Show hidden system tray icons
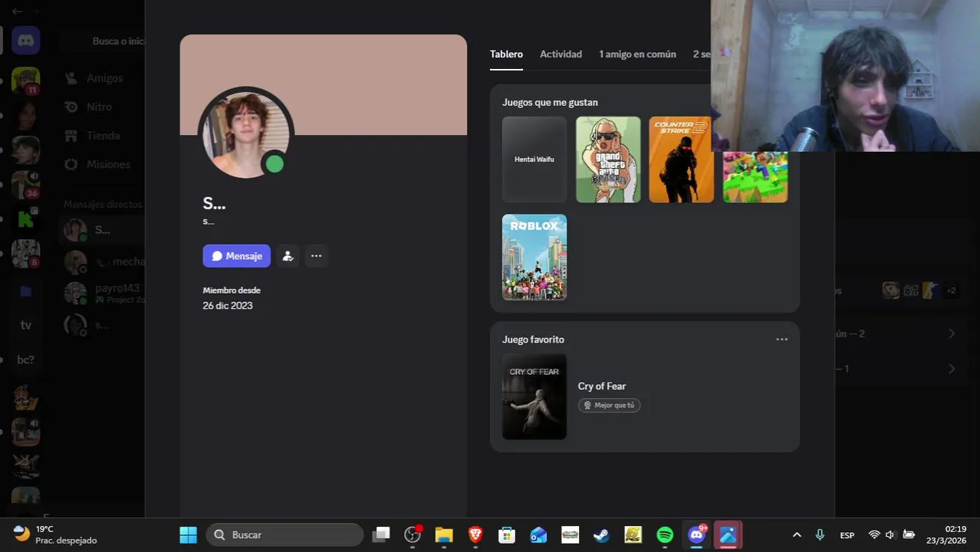This screenshot has width=980, height=552. [797, 535]
